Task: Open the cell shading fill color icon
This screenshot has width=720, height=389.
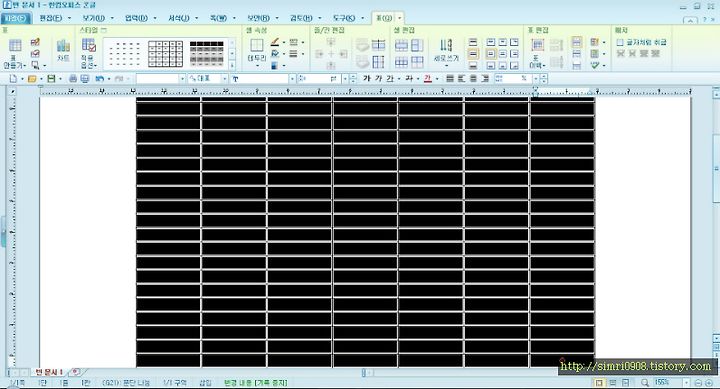Action: pyautogui.click(x=275, y=54)
